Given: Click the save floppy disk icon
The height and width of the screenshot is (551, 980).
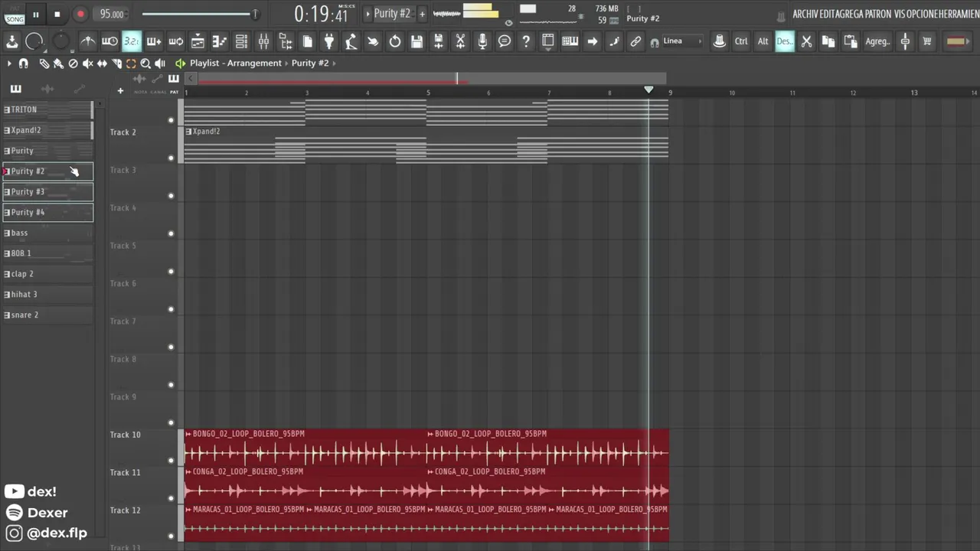Looking at the screenshot, I should tap(416, 41).
